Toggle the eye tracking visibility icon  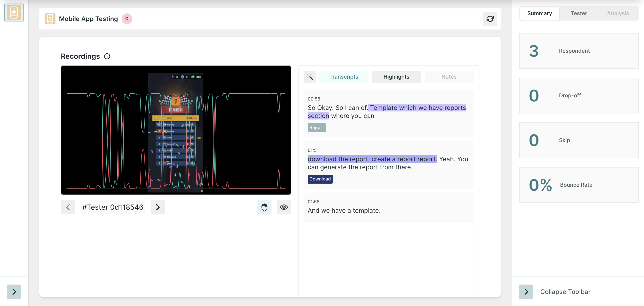coord(284,207)
